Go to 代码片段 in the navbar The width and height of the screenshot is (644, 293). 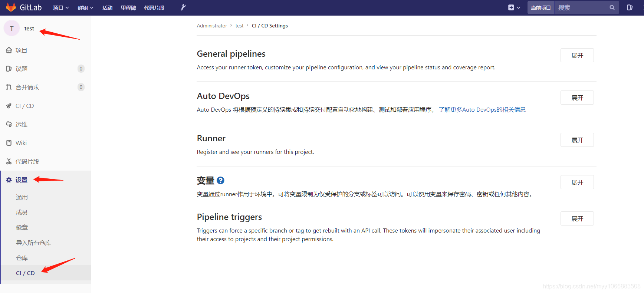154,8
